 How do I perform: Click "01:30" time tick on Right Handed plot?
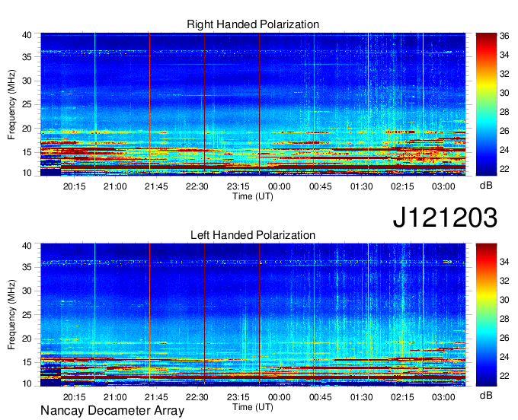click(x=361, y=186)
